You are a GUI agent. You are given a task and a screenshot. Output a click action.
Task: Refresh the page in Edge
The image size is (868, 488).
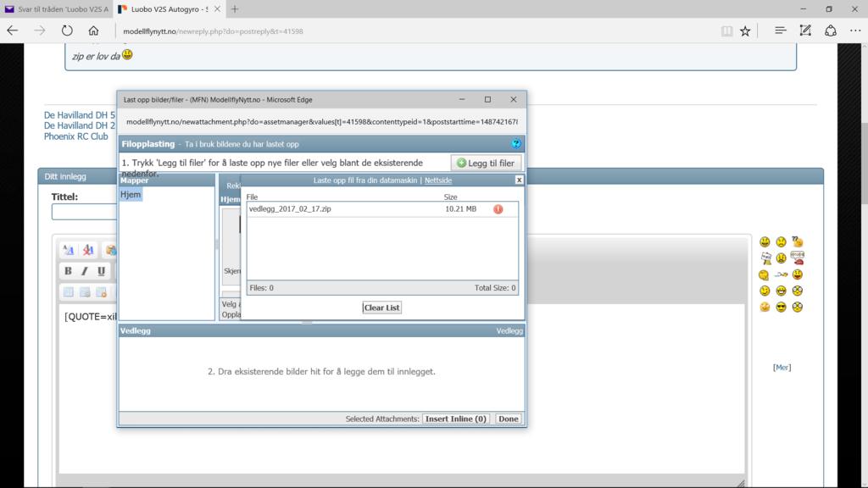67,30
